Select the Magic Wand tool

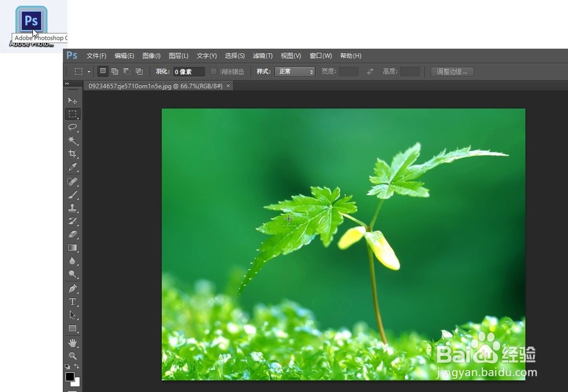[x=73, y=140]
